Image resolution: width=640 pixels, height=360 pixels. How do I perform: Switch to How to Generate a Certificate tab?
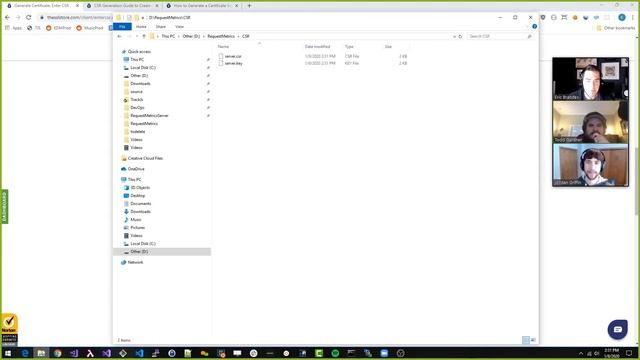coord(202,6)
